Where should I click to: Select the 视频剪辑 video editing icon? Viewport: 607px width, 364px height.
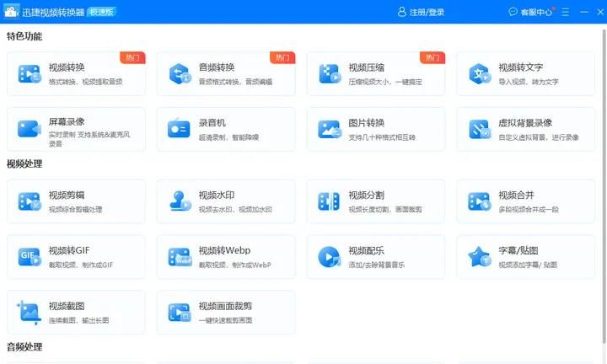point(30,201)
